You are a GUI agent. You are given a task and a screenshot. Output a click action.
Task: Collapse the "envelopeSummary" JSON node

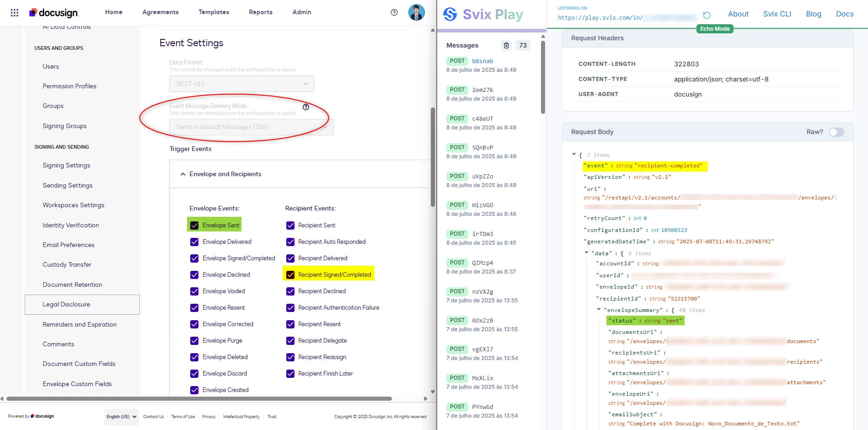599,310
